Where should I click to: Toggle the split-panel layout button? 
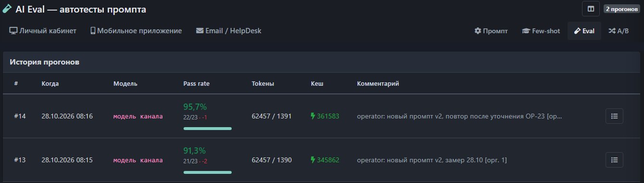click(591, 9)
